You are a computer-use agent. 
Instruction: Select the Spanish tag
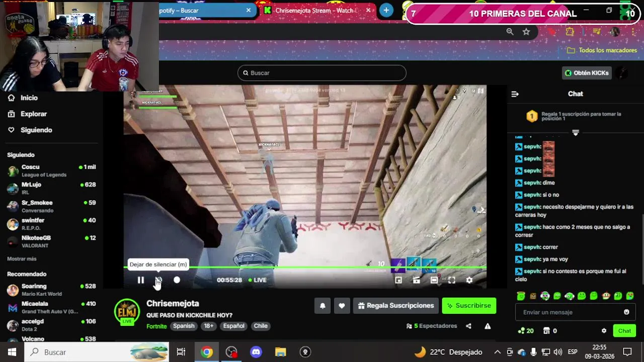pyautogui.click(x=184, y=326)
